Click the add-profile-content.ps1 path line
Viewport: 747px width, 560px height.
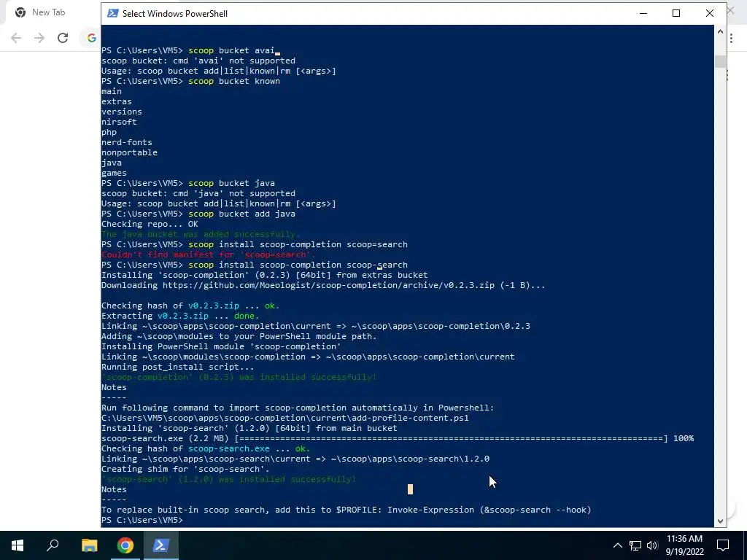pyautogui.click(x=285, y=418)
